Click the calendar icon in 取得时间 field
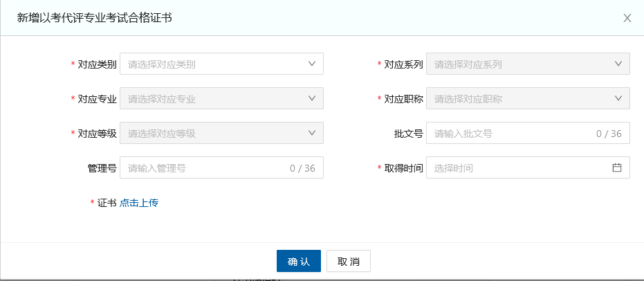644x281 pixels. pos(617,167)
